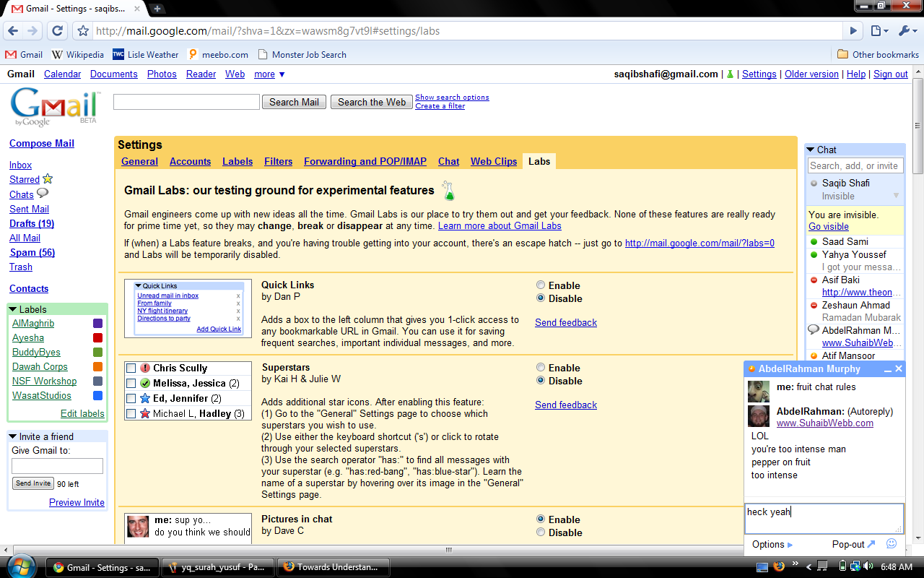The height and width of the screenshot is (578, 924).
Task: Click the Ayesha label red color swatch
Action: pyautogui.click(x=97, y=337)
